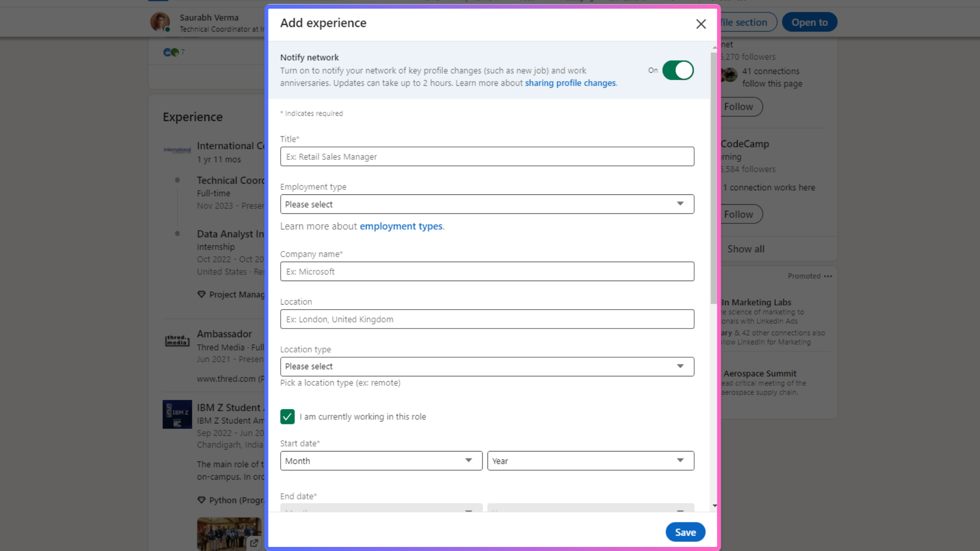The height and width of the screenshot is (551, 980).
Task: Click the IBM Z company logo
Action: [177, 414]
